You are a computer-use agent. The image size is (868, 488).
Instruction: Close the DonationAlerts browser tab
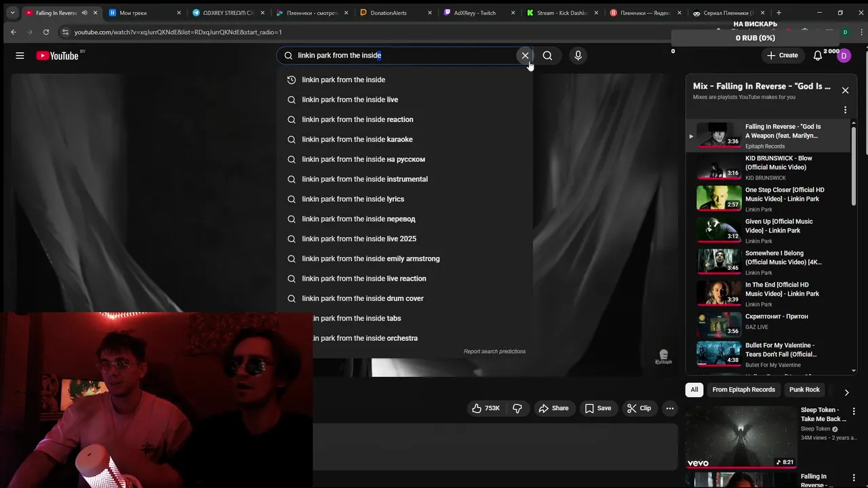point(430,13)
